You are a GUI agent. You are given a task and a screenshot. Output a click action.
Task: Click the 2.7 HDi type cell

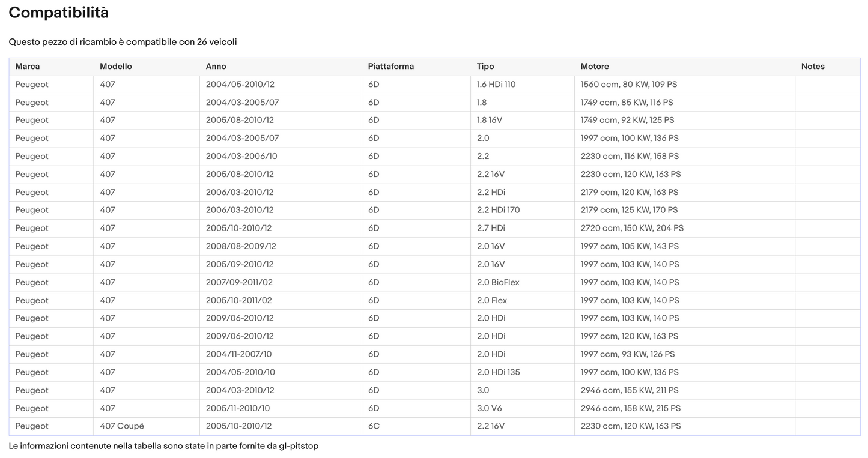[x=491, y=228]
